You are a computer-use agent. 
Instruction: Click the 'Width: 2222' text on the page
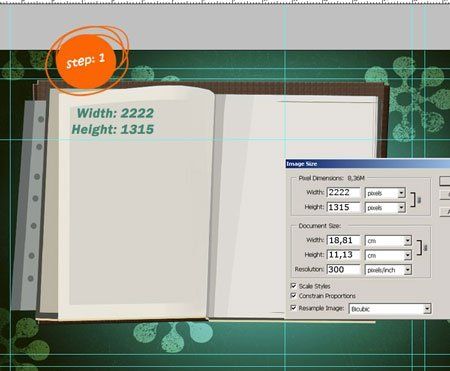[115, 113]
